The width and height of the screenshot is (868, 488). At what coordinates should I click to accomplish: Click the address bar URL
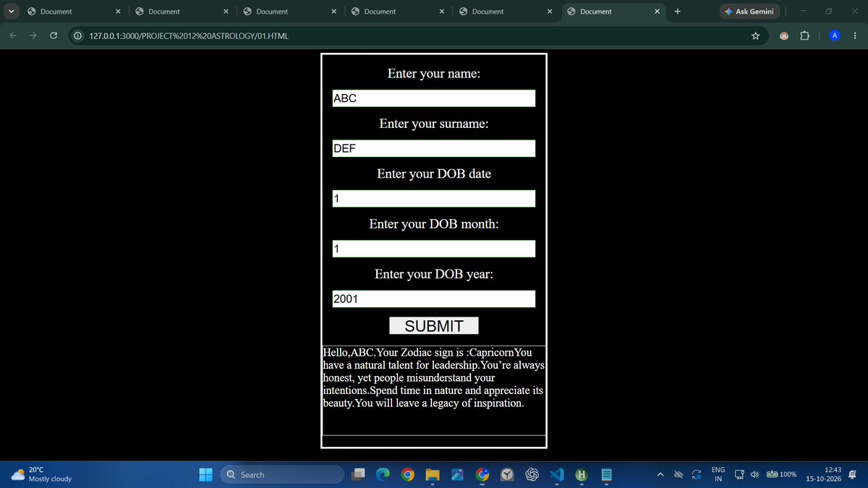(x=190, y=36)
